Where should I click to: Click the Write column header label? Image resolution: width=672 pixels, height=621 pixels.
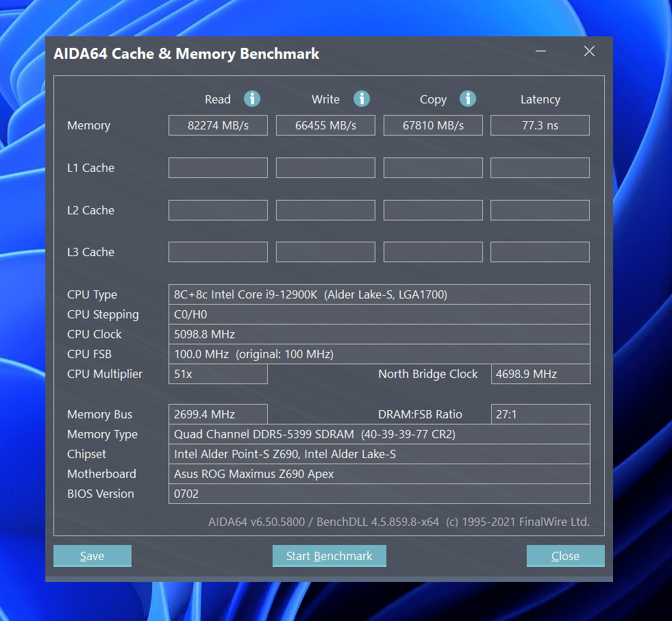pyautogui.click(x=325, y=99)
